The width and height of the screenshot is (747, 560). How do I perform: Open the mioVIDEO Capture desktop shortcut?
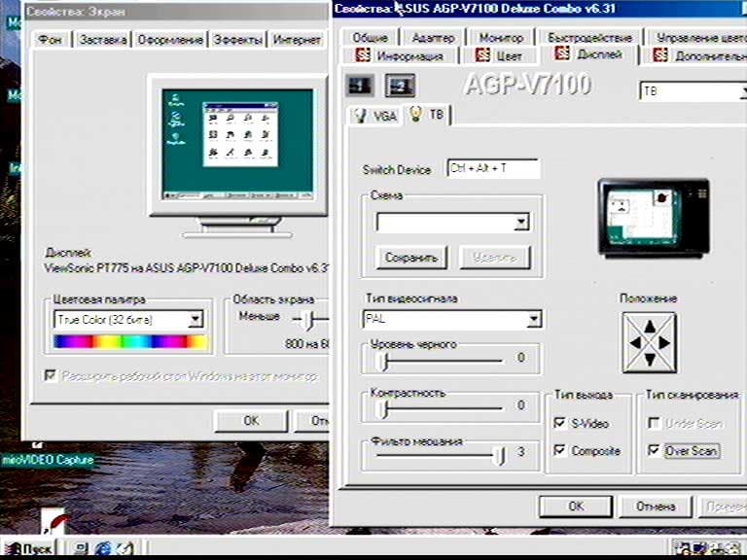pyautogui.click(x=47, y=460)
